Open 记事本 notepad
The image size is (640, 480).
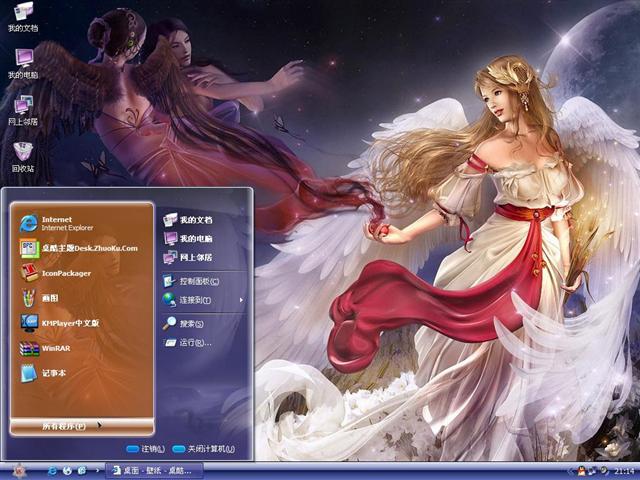[82, 373]
